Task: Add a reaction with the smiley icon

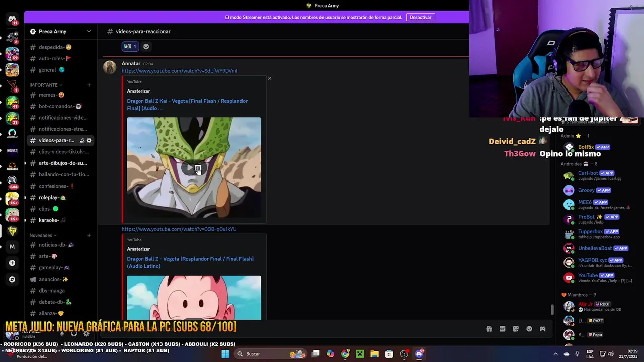Action: click(x=146, y=47)
